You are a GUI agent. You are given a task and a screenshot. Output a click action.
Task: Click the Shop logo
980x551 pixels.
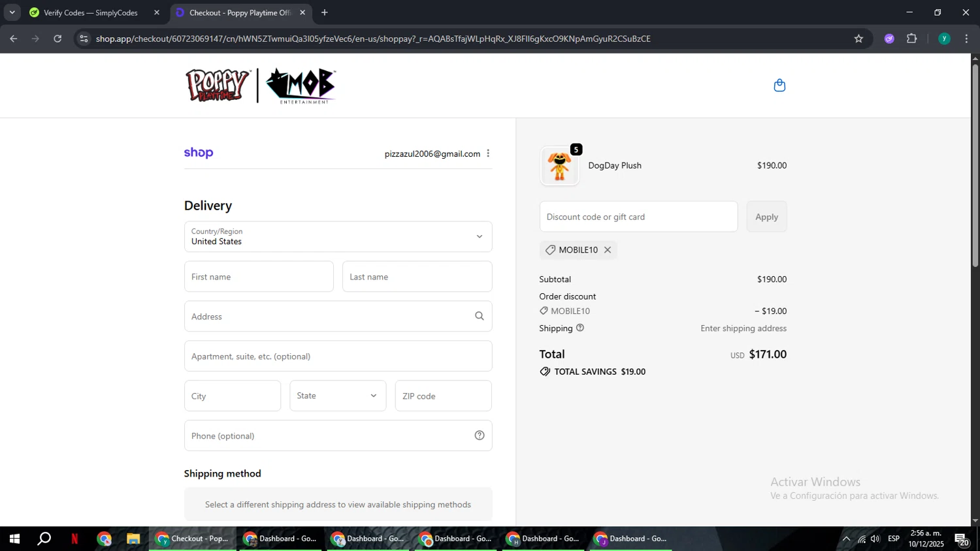[x=199, y=153]
